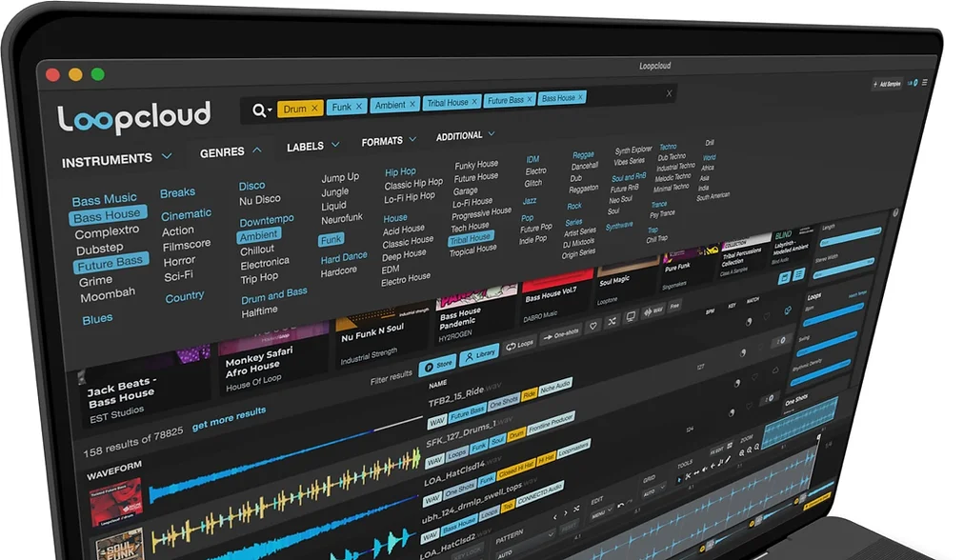Expand the Additional filter

466,136
